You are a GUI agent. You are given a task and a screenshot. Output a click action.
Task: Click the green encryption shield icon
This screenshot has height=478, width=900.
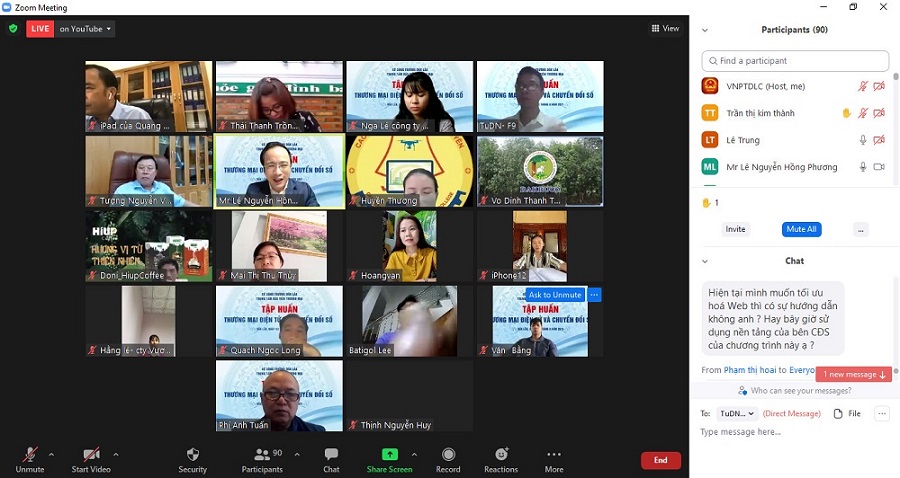click(13, 29)
